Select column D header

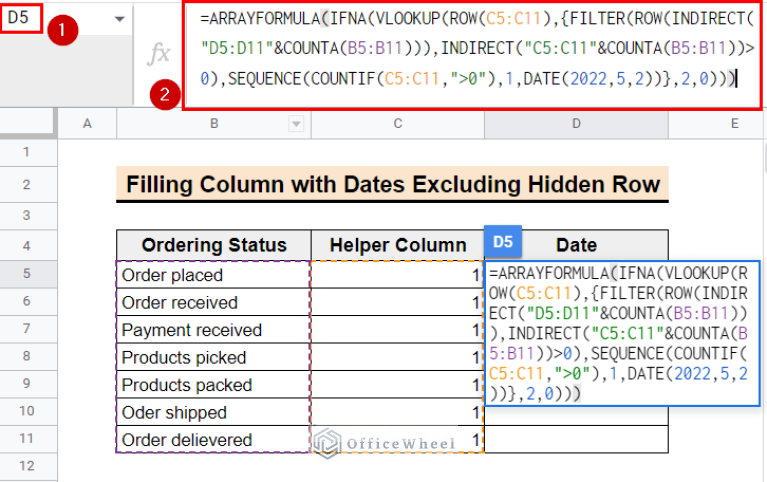click(x=576, y=124)
